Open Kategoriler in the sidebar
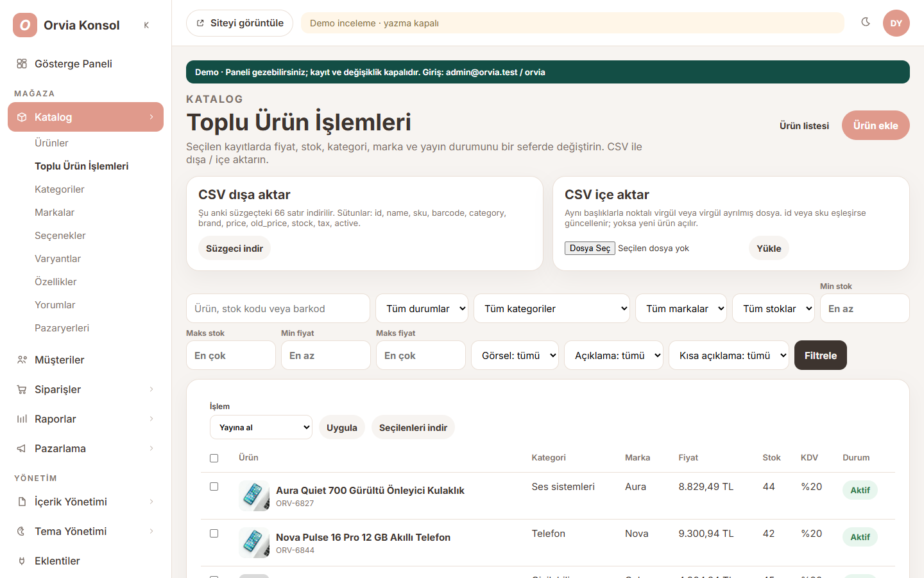This screenshot has width=924, height=578. (60, 189)
